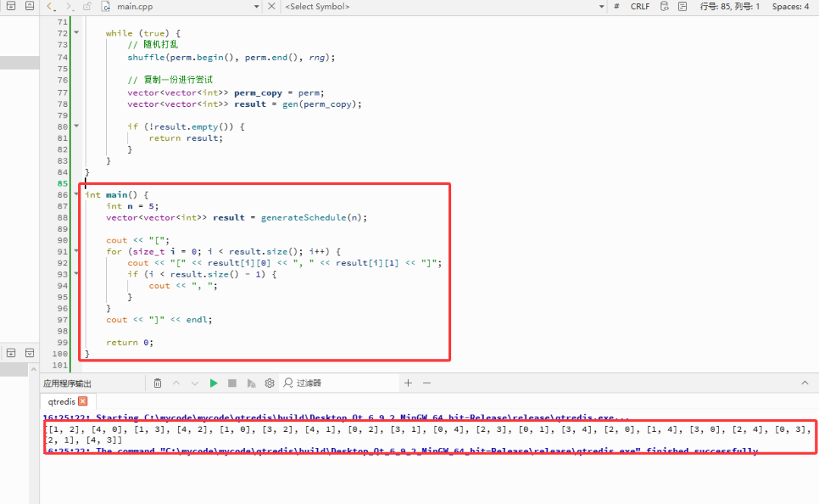Screen dimensions: 819x504
Task: Click the main.cpp file type icon
Action: coord(106,6)
